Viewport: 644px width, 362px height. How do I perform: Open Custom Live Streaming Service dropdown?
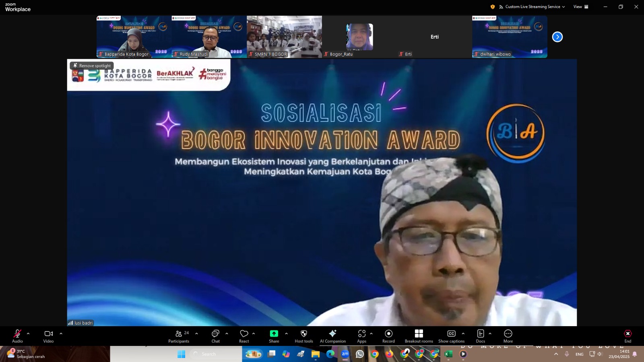[532, 6]
